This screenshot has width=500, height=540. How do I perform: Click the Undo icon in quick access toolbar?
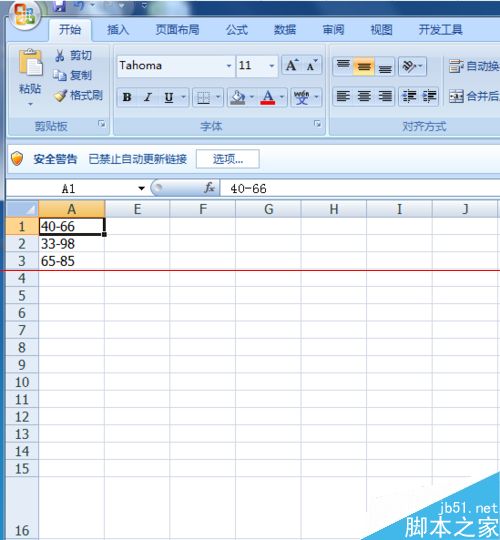[79, 6]
